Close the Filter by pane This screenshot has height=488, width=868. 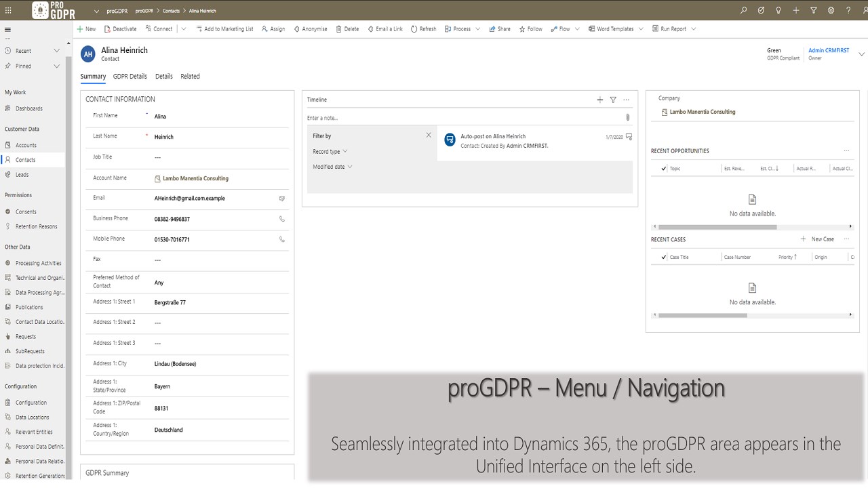pyautogui.click(x=429, y=136)
